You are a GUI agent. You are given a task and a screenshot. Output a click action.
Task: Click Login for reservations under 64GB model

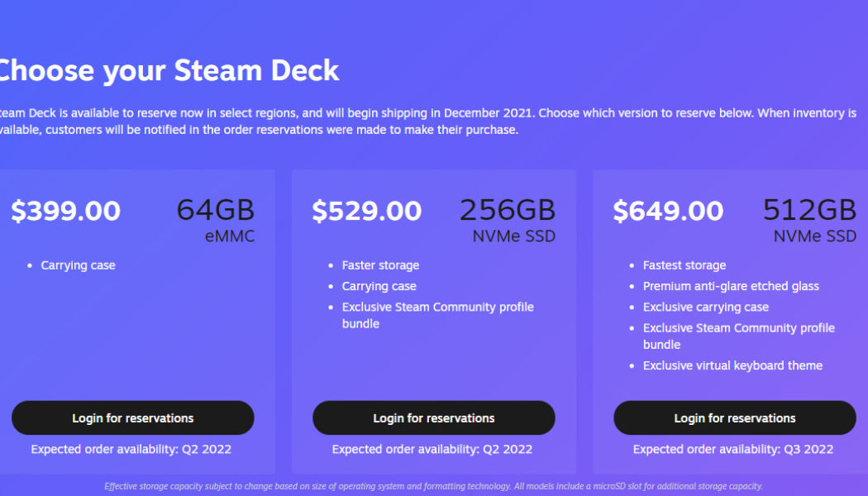(133, 417)
